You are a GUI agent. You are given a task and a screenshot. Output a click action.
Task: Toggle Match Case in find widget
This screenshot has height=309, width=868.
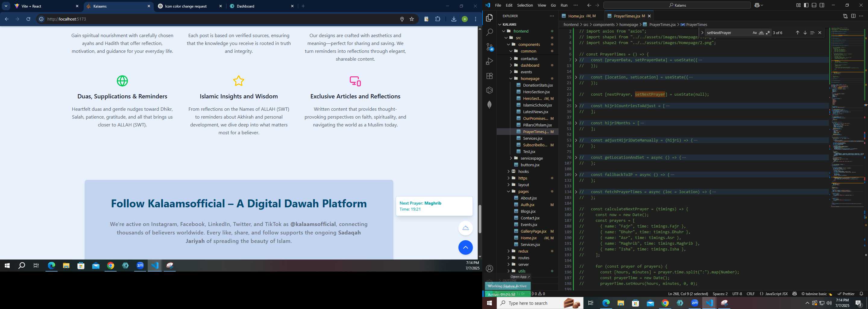[x=754, y=33]
